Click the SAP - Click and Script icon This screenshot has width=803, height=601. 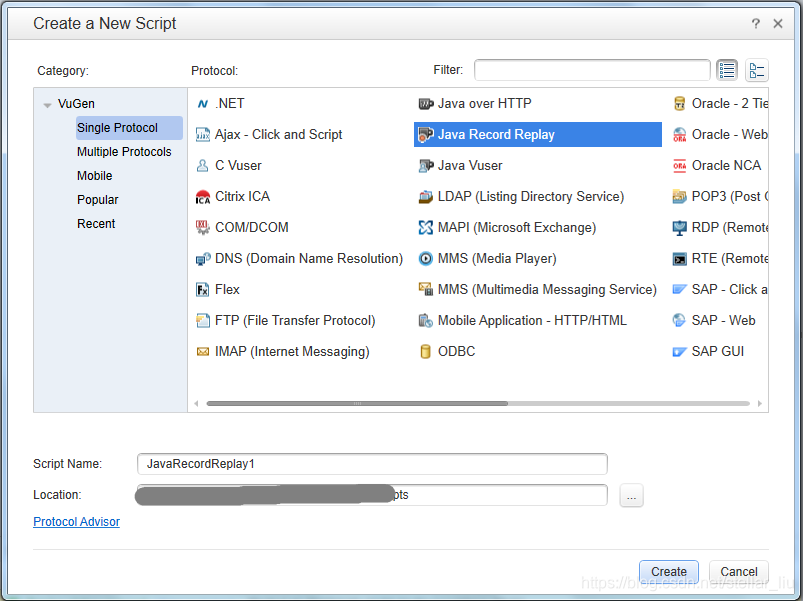[680, 290]
